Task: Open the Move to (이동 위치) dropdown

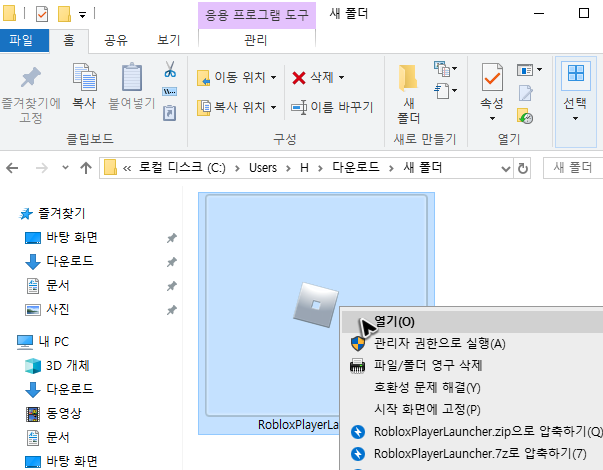Action: (x=237, y=78)
